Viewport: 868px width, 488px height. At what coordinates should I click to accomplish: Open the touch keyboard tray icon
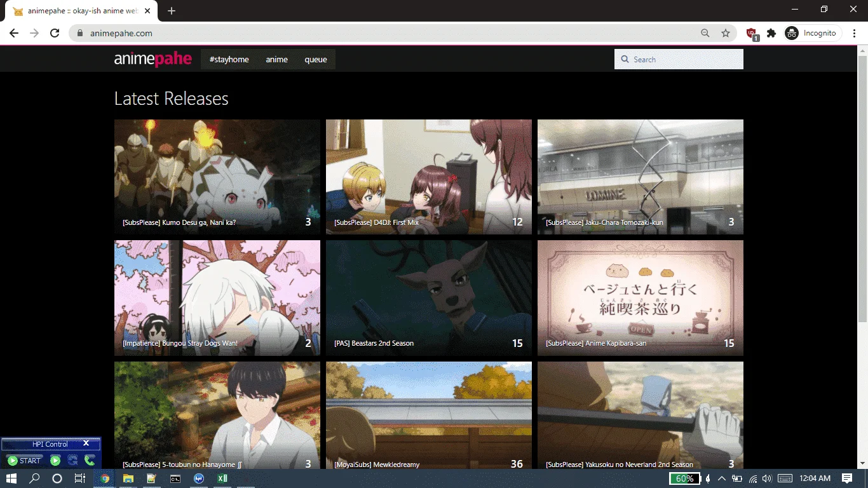click(785, 478)
